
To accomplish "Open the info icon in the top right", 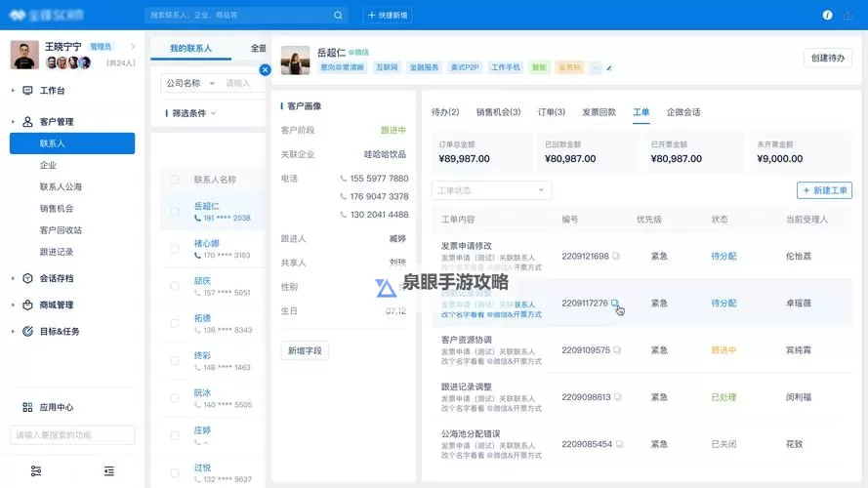I will click(x=827, y=15).
